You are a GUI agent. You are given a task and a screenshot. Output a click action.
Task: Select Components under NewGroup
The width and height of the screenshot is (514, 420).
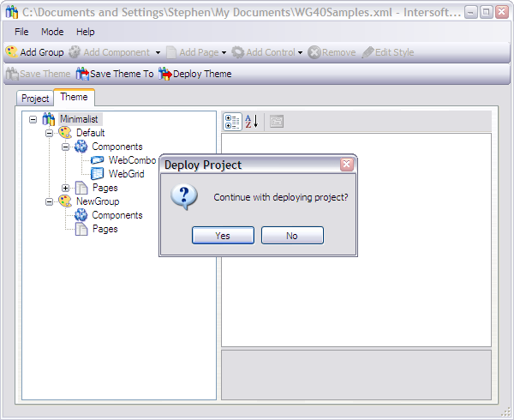(117, 215)
